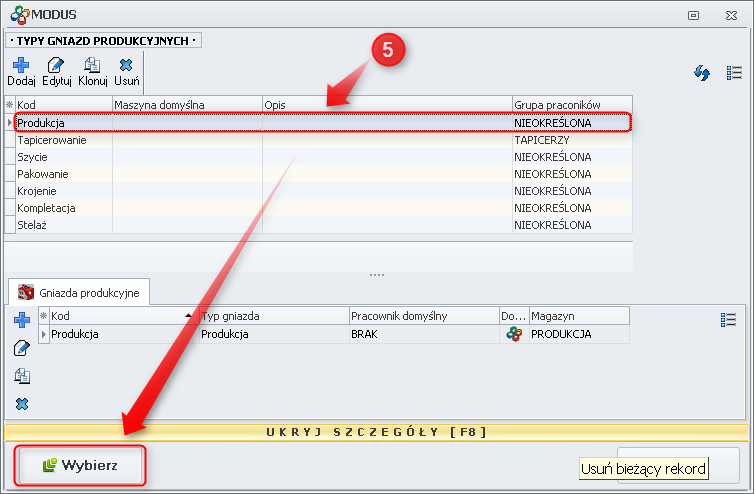Close the MODUS window
The width and height of the screenshot is (754, 494).
[731, 15]
